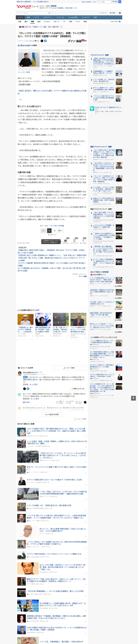Select the エンタメ category tab
The height and width of the screenshot is (644, 138).
[47, 21]
